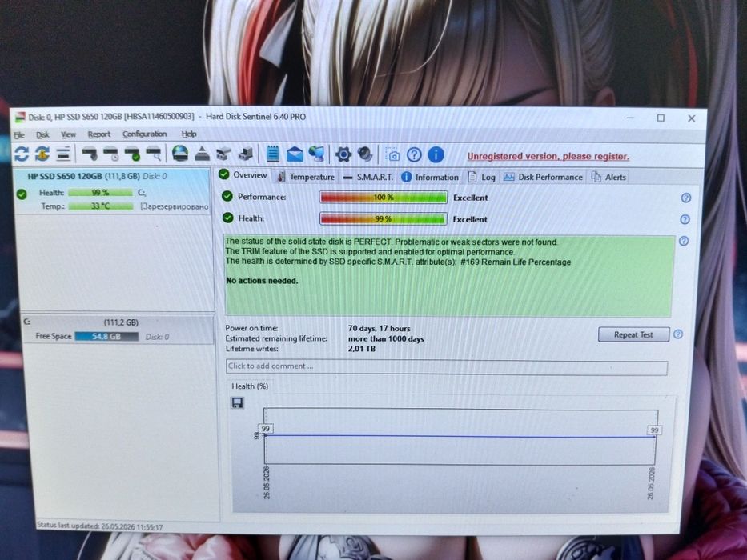Open the Configuration menu
Image resolution: width=747 pixels, height=560 pixels.
(144, 134)
